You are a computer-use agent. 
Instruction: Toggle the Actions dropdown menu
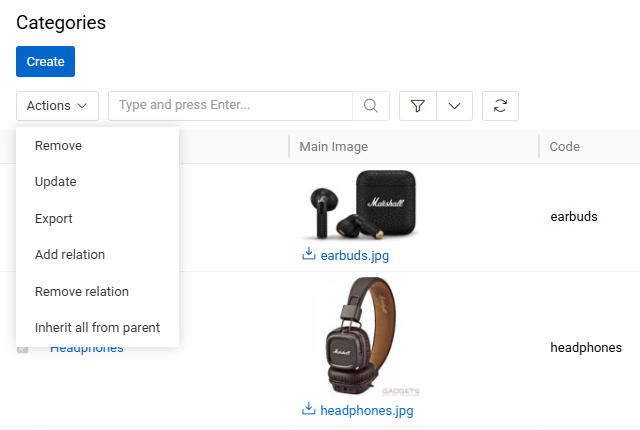58,106
